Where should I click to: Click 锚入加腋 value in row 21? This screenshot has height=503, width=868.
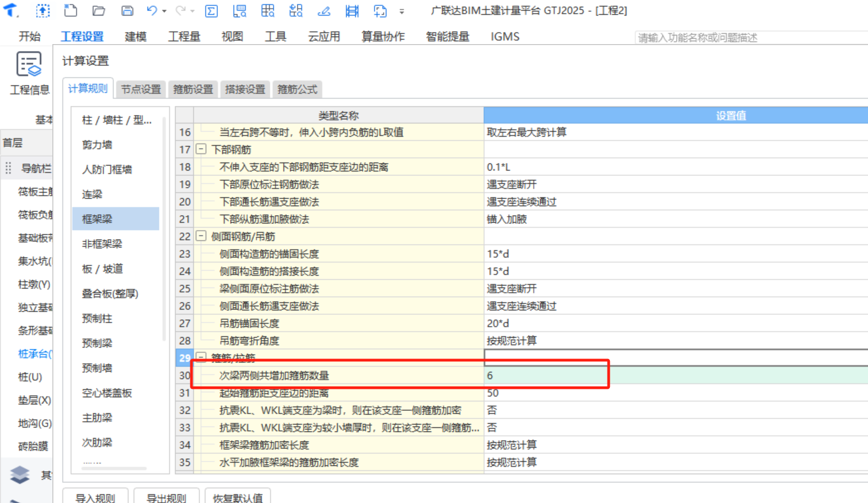(x=676, y=219)
